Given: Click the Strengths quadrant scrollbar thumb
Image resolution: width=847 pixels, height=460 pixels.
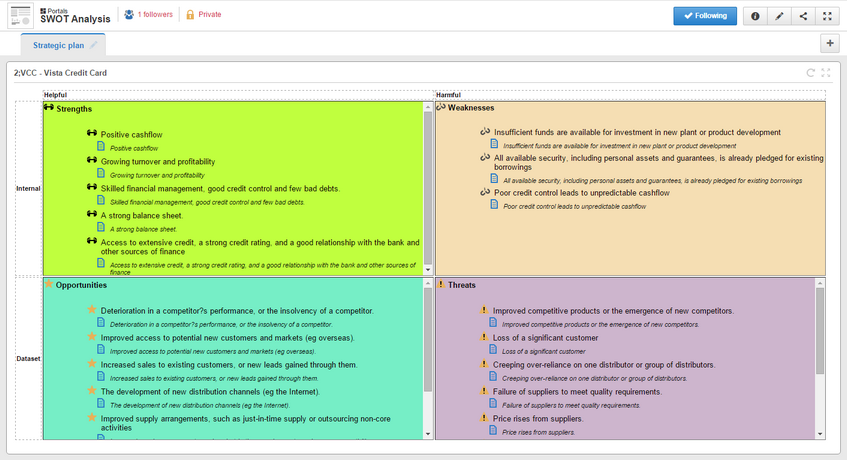Looking at the screenshot, I should coord(428,187).
